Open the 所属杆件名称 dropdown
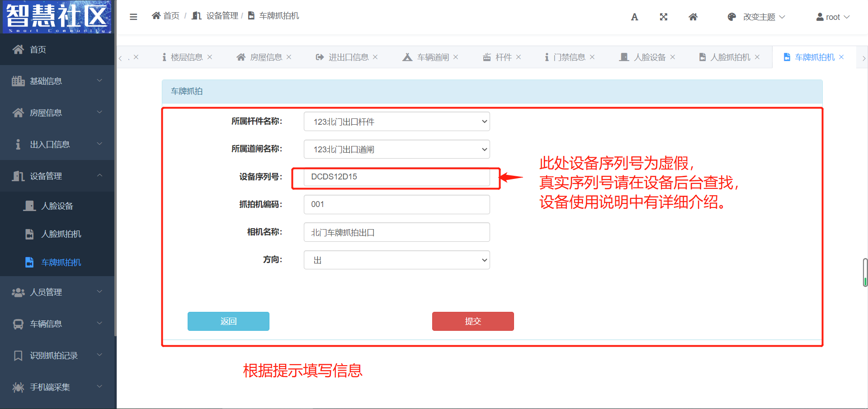This screenshot has width=868, height=409. coord(396,122)
